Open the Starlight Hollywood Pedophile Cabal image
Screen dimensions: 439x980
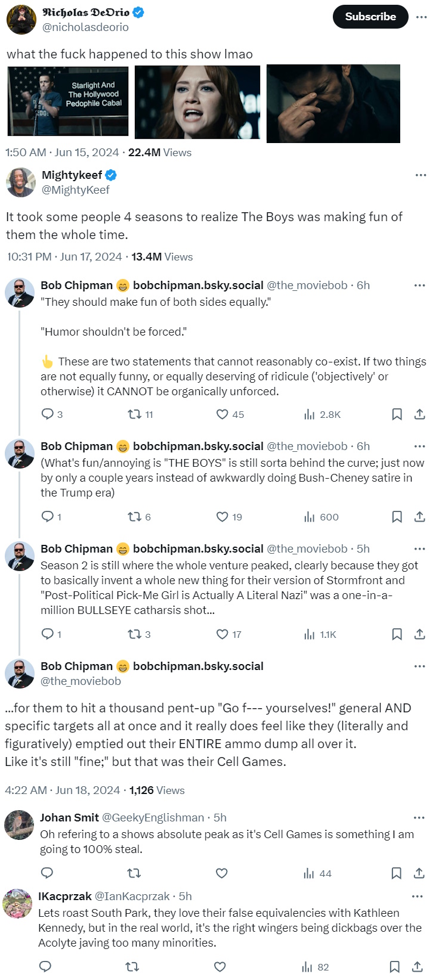coord(67,101)
